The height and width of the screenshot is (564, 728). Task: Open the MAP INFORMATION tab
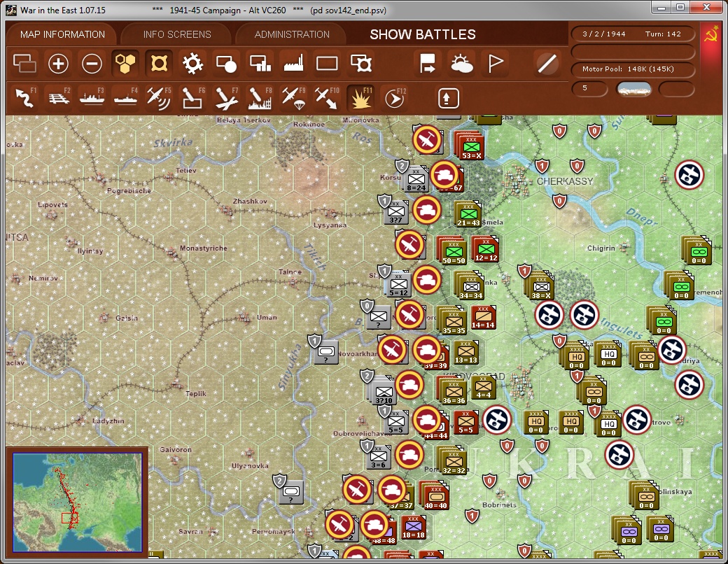[x=63, y=34]
